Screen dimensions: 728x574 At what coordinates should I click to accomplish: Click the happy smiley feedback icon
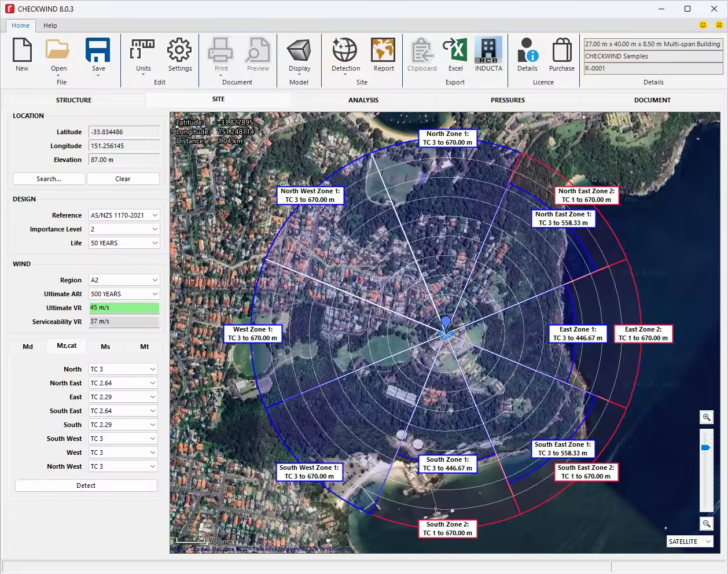703,25
